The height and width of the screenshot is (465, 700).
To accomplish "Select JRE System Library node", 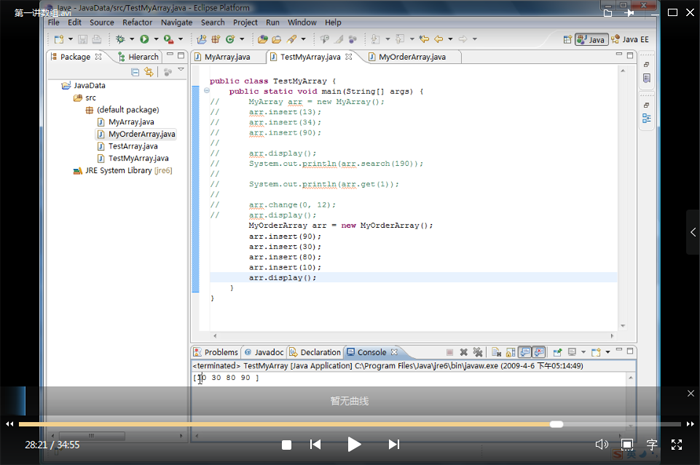I will point(123,170).
